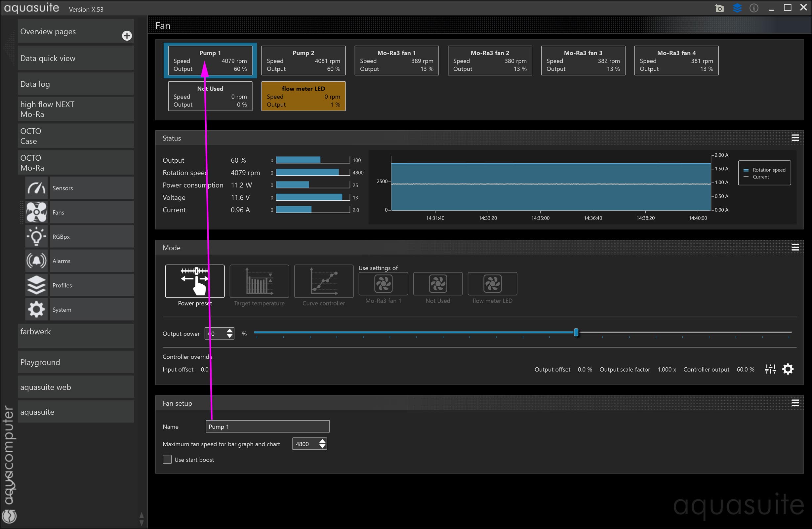Click the screenshot camera icon
The width and height of the screenshot is (812, 529).
pos(719,8)
